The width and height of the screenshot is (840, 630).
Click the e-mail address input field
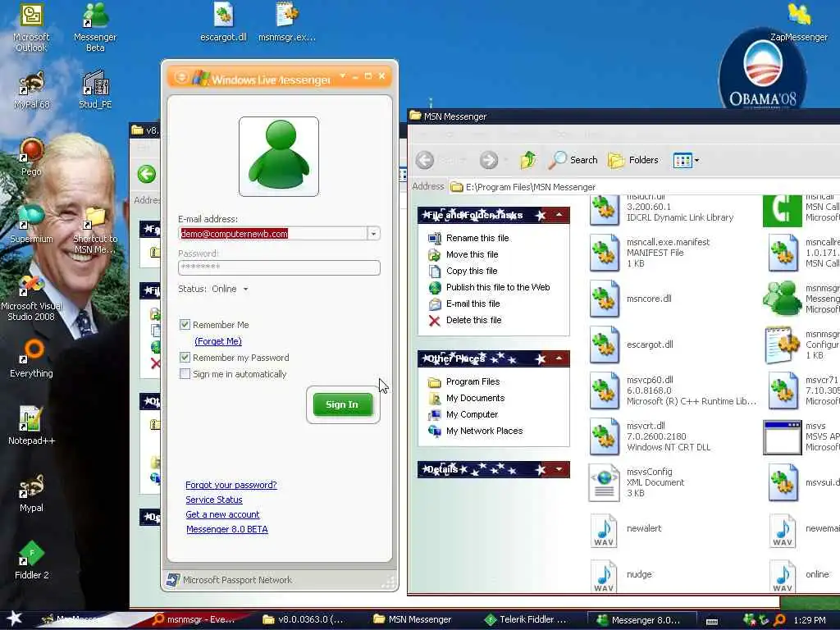click(273, 234)
